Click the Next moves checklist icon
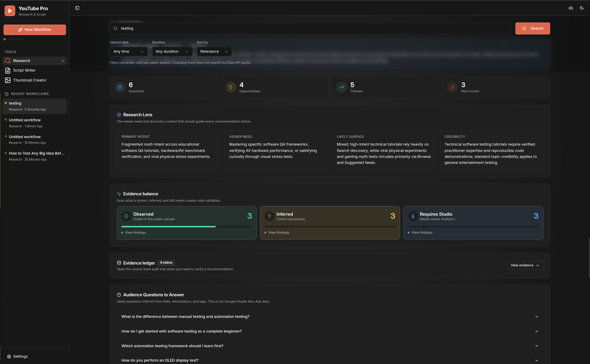This screenshot has height=364, width=590. coord(452,87)
